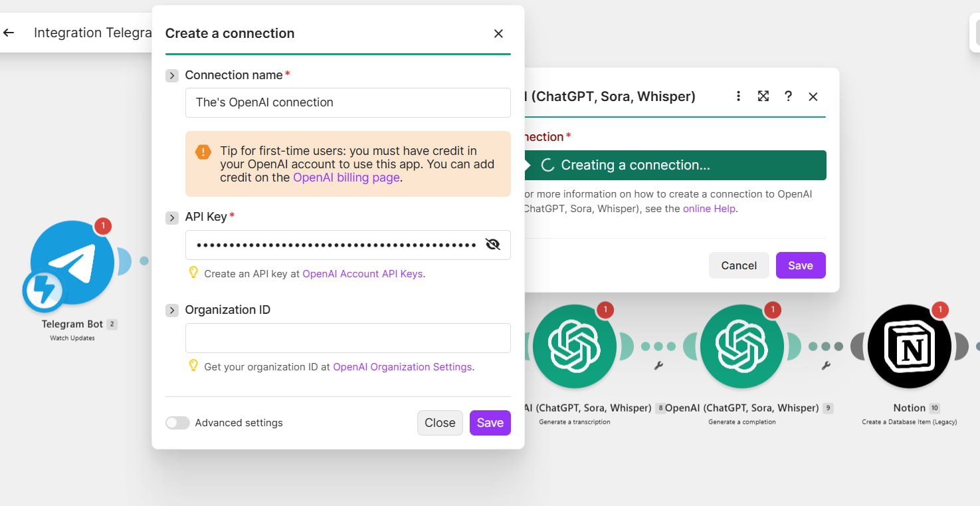Open the OpenAI Organization Settings link
The width and height of the screenshot is (980, 506).
pyautogui.click(x=403, y=366)
